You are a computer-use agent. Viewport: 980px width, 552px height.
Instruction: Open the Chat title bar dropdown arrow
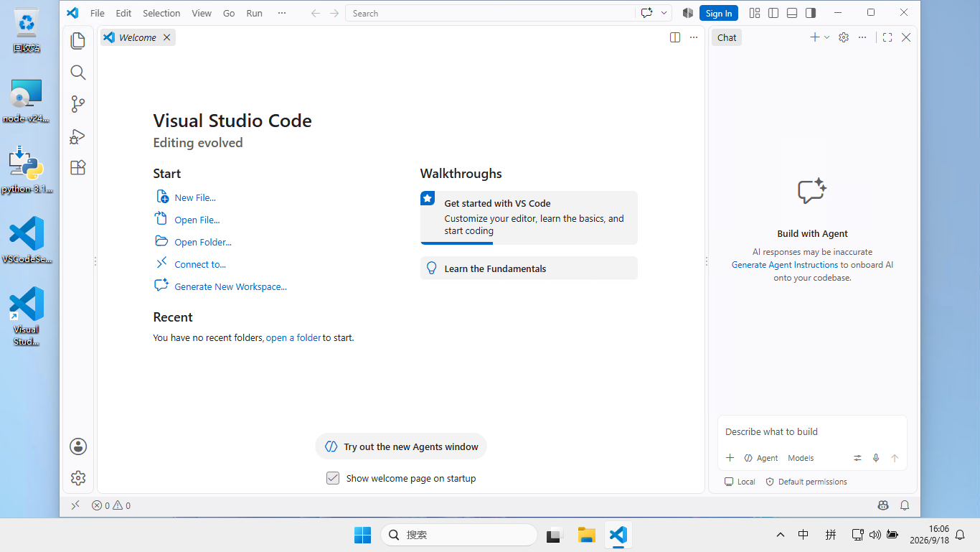pos(664,13)
